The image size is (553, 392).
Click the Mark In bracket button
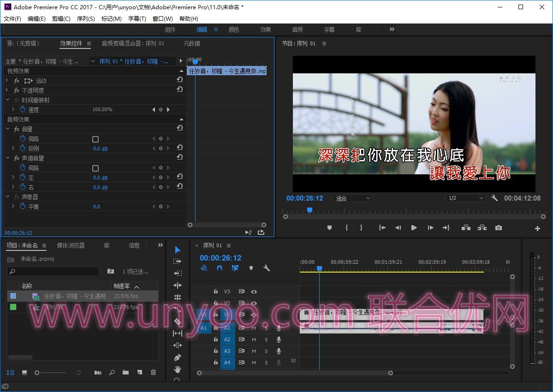click(x=347, y=228)
